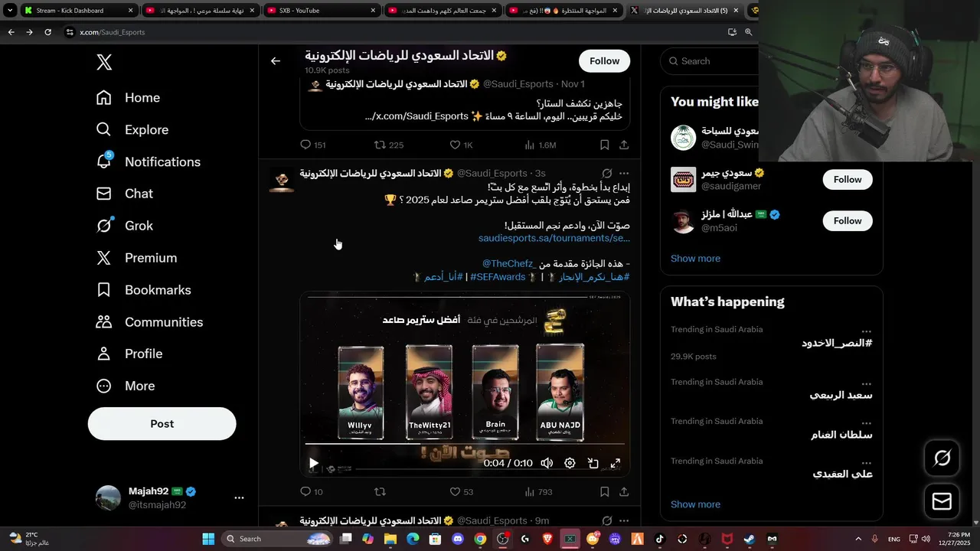This screenshot has height=551, width=980.
Task: Open Bookmarks in sidebar
Action: pos(143,290)
